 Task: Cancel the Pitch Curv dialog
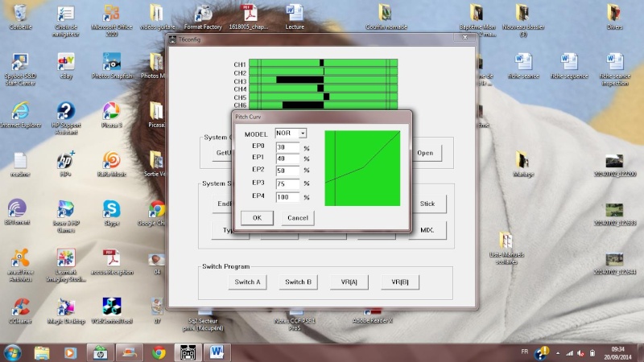pos(298,218)
